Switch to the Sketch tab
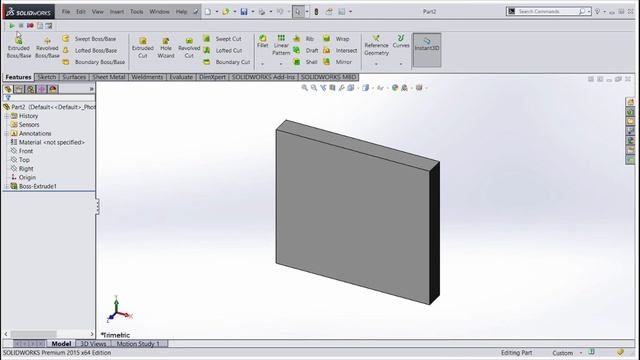 pos(47,77)
